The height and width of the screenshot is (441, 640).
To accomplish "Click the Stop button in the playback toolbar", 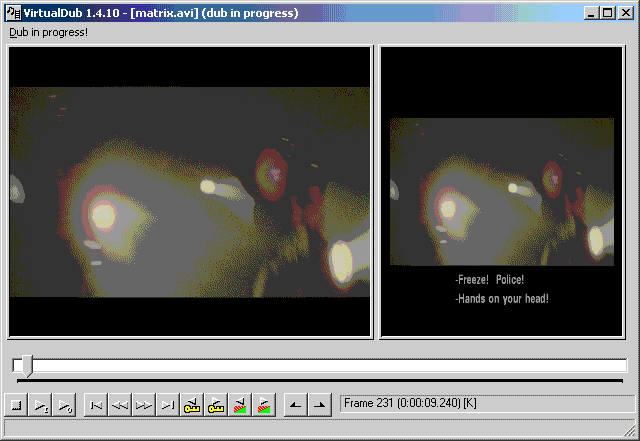I will 16,405.
